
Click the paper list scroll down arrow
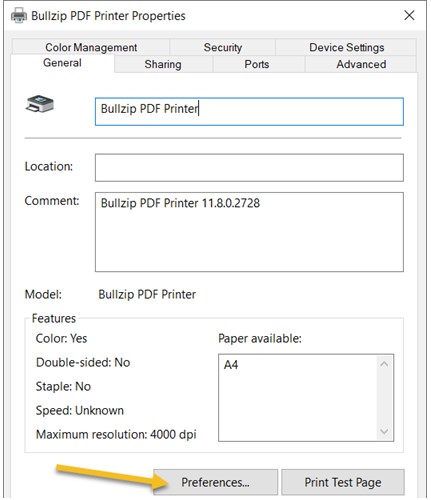click(384, 431)
